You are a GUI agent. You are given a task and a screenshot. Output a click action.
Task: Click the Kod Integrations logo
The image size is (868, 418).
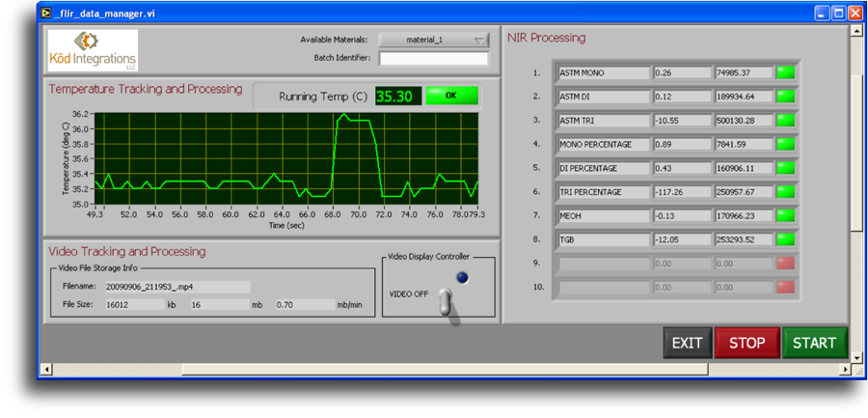coord(93,51)
